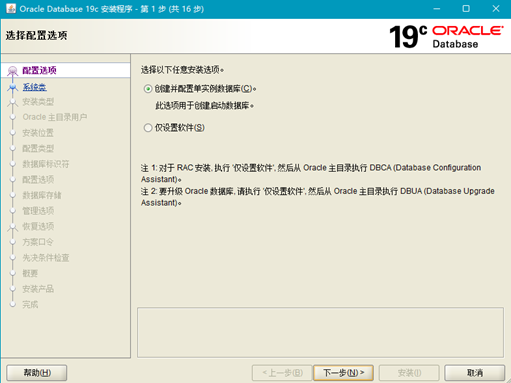Maximize the Oracle installer window
This screenshot has height=383, width=511.
coord(466,9)
